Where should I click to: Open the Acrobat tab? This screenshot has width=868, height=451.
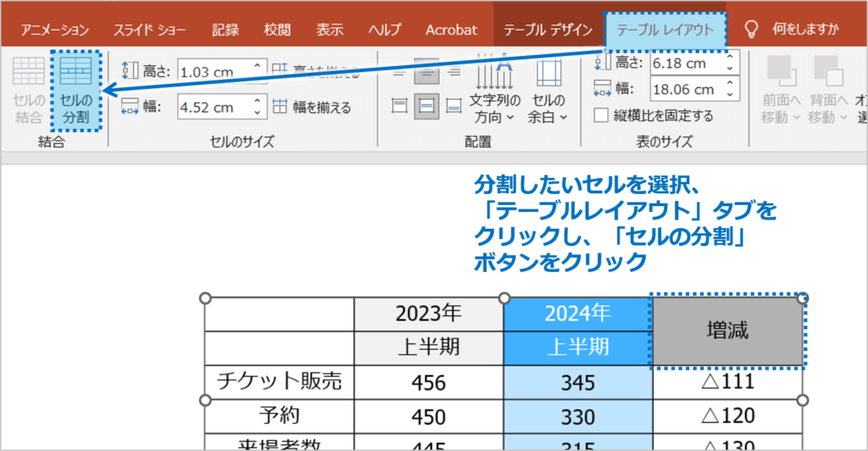point(451,30)
